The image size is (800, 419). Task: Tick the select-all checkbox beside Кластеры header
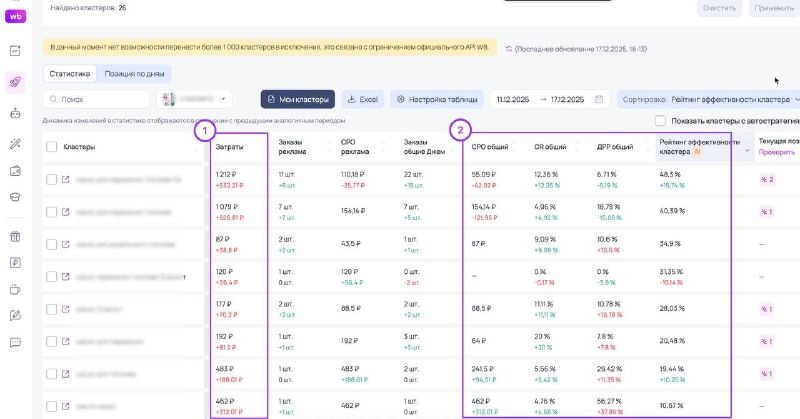[x=52, y=148]
